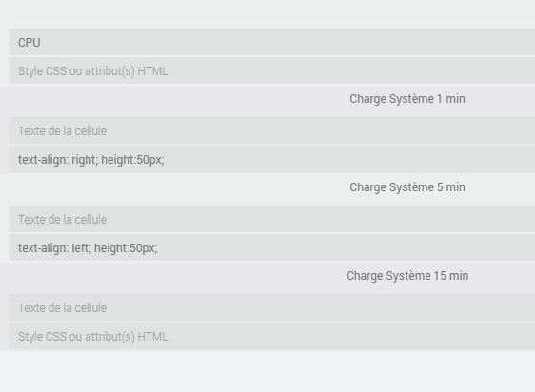Focus the text-align: left style field
Viewport: 535px width, 392px height.
click(x=271, y=247)
